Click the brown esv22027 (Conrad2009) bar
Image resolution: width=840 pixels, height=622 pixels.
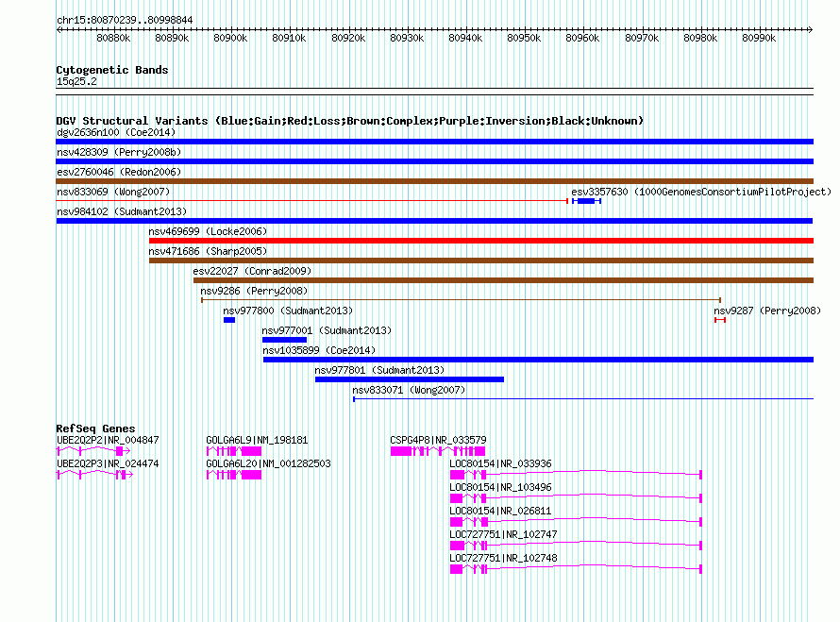[x=503, y=280]
